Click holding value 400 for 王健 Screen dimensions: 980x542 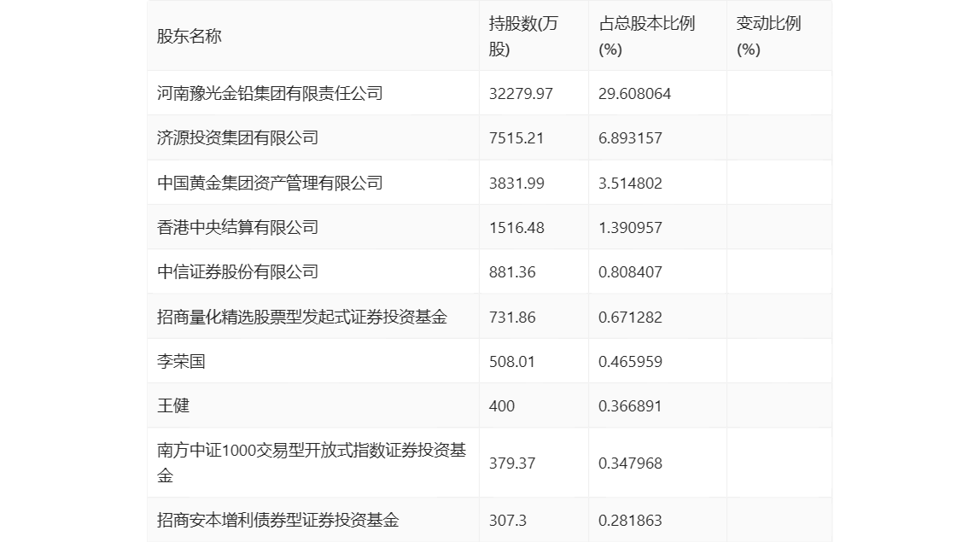(x=501, y=405)
